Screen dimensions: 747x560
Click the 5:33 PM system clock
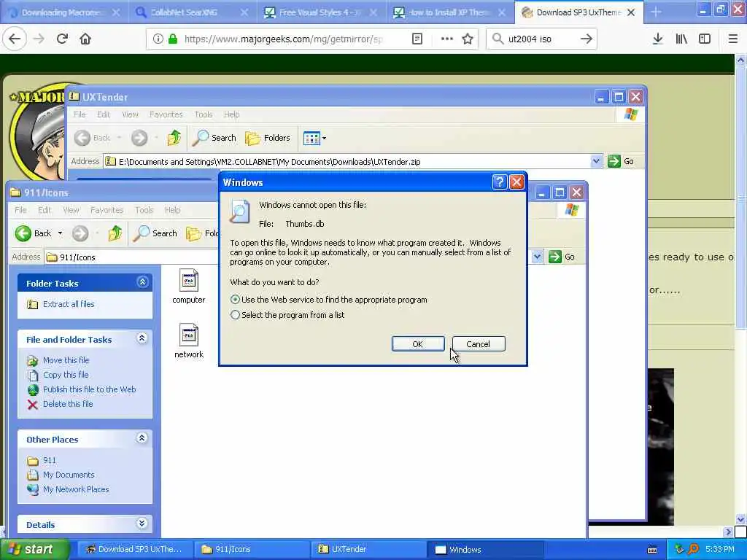click(x=719, y=549)
